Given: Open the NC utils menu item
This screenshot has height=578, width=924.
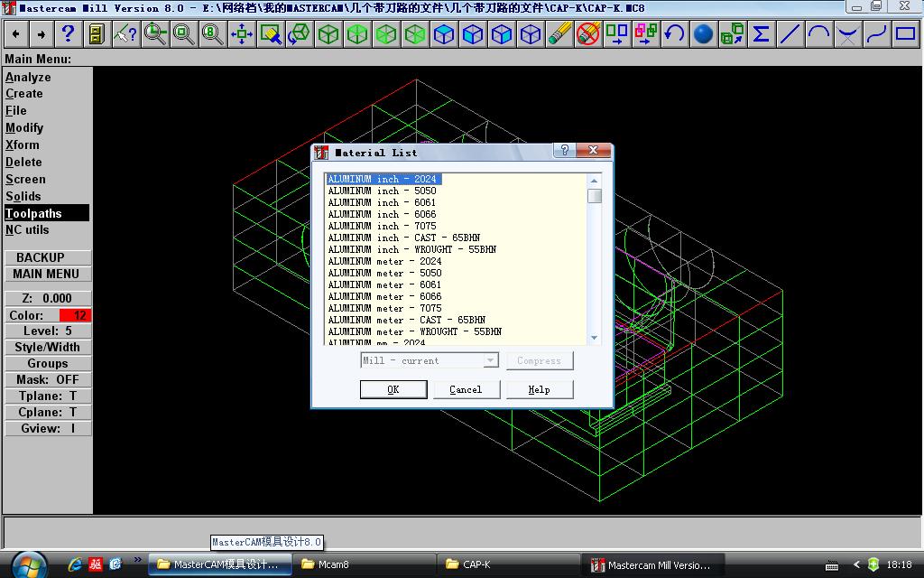Looking at the screenshot, I should [28, 230].
